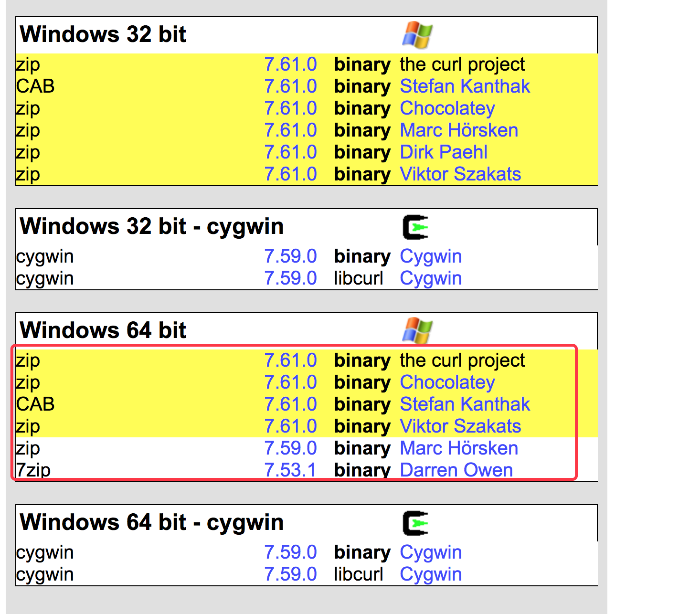Open 7.59.0 link in 64-bit cygwin binary row
Viewport: 700px width, 614px height.
point(291,552)
